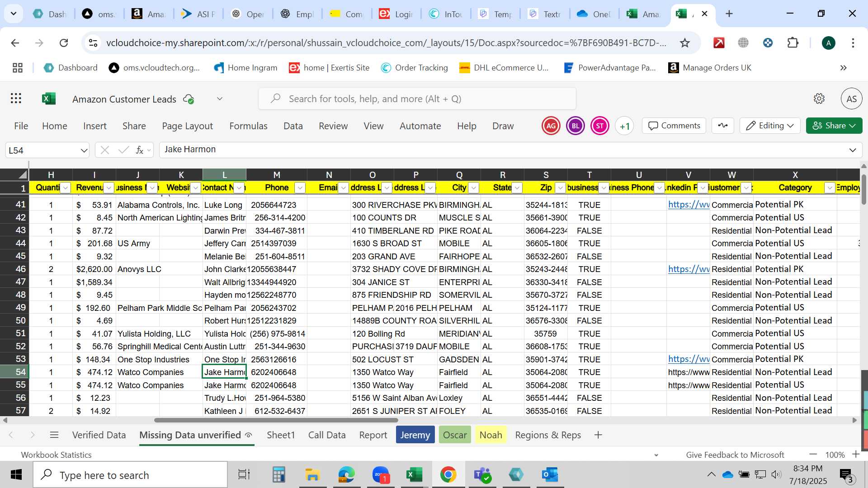Viewport: 868px width, 488px height.
Task: Click Windows taskbar search box
Action: [131, 475]
